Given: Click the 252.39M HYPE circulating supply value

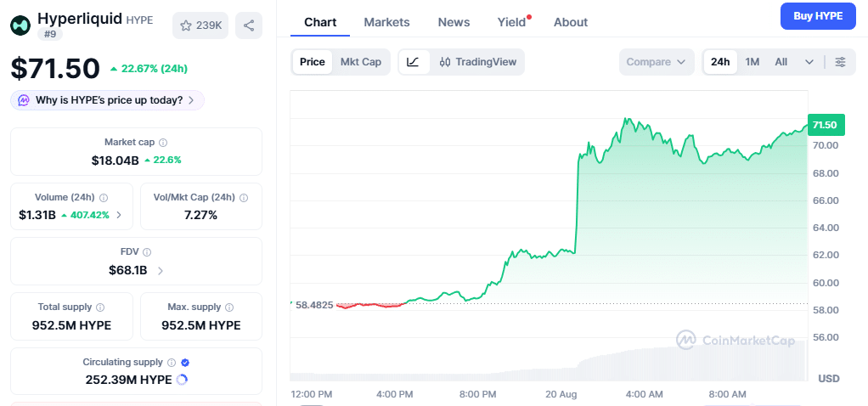Looking at the screenshot, I should point(128,380).
